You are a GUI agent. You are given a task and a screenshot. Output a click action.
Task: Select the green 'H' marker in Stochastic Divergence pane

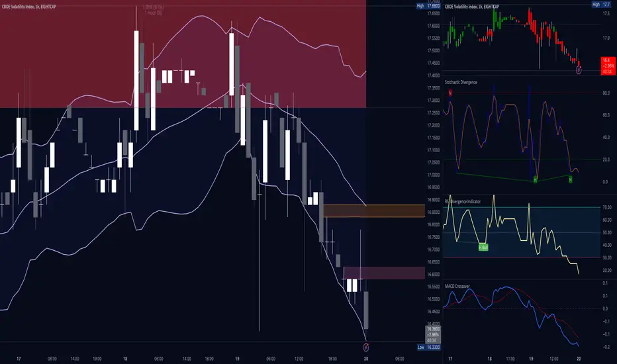[535, 180]
